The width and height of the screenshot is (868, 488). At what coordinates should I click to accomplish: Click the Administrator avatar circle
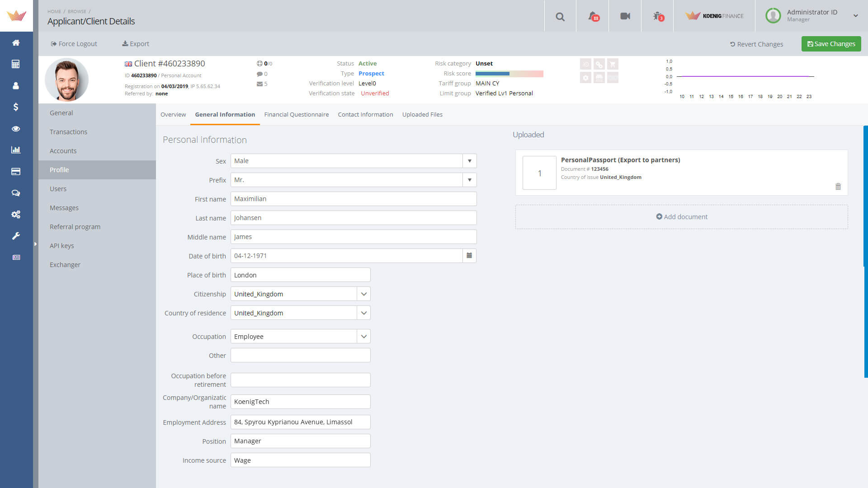773,16
